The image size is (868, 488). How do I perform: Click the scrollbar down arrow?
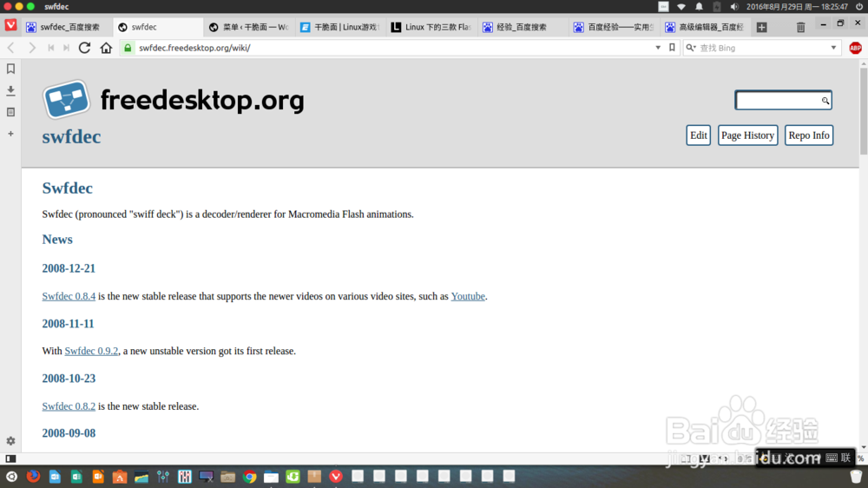[x=864, y=447]
